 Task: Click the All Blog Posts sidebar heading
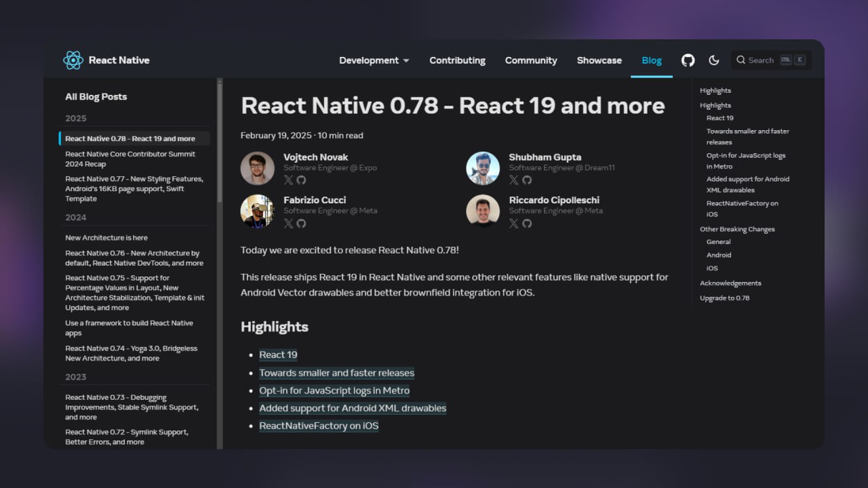coord(96,97)
